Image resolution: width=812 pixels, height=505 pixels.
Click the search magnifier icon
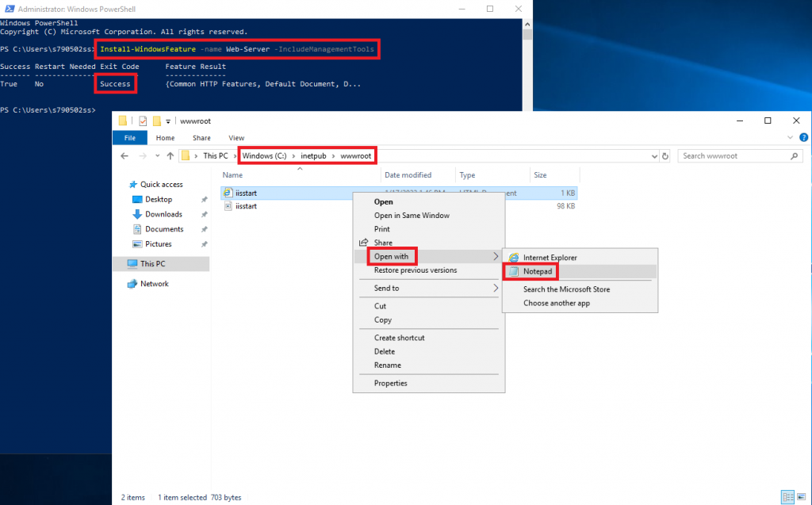tap(795, 156)
